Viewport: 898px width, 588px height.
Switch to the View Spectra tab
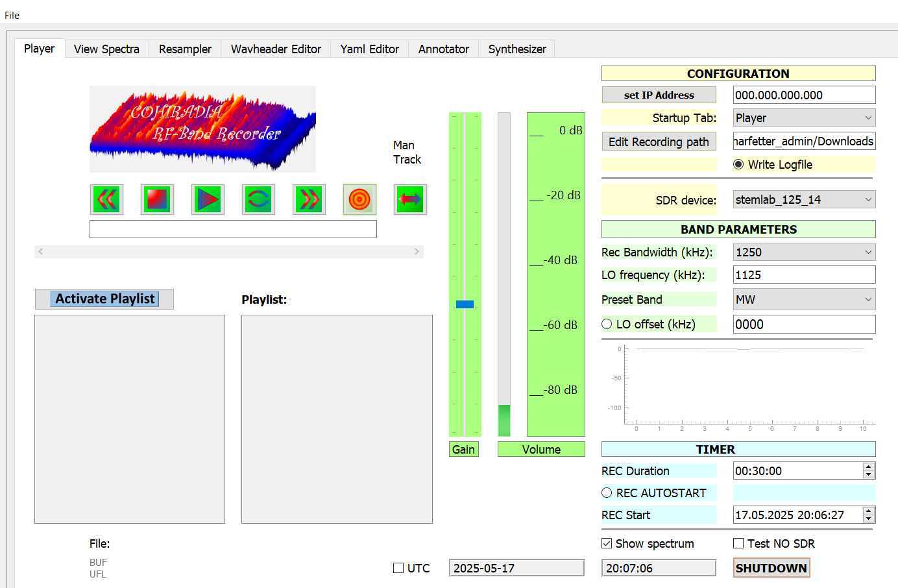[106, 49]
